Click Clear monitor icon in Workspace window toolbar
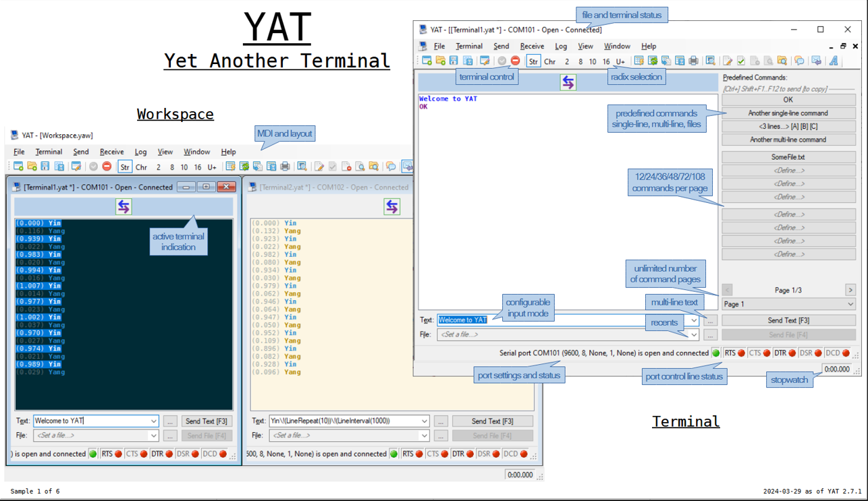 230,167
